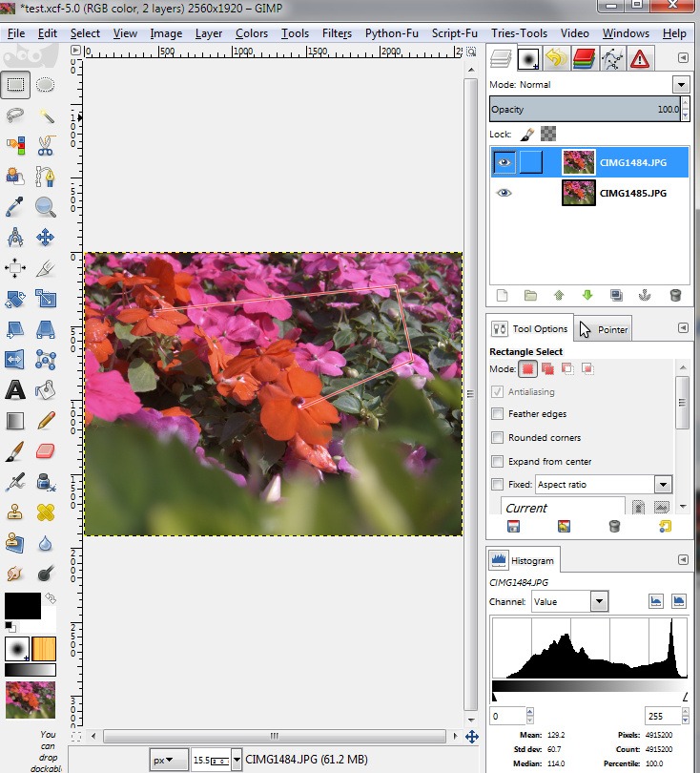Choose the Paths tool
This screenshot has height=773, width=700.
pyautogui.click(x=46, y=177)
